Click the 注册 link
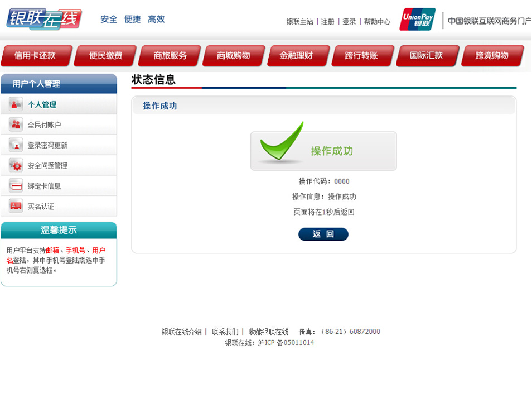532x407 pixels. pos(328,22)
